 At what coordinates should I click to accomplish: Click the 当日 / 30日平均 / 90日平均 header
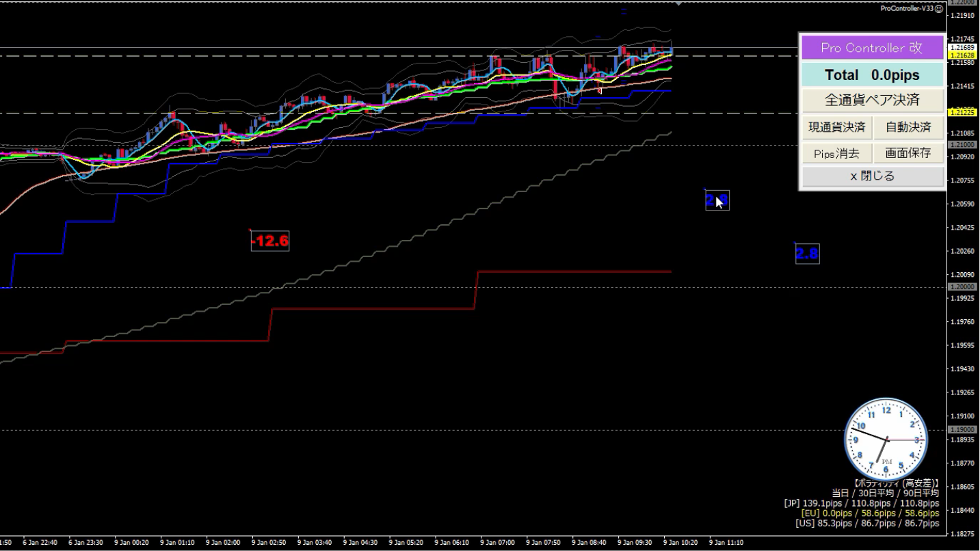tap(886, 492)
